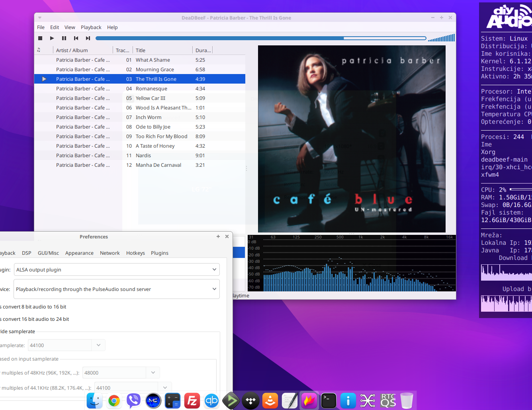The height and width of the screenshot is (410, 532).
Task: Click the pink flame dock icon
Action: tap(309, 401)
